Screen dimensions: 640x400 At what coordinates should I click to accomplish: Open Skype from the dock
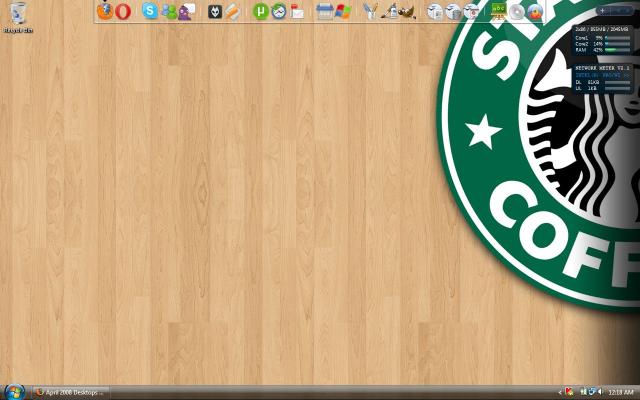point(150,11)
